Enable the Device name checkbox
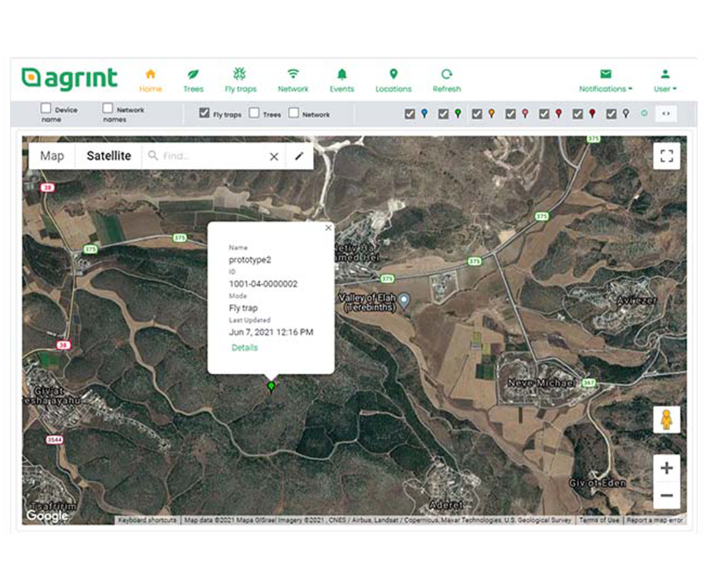The width and height of the screenshot is (706, 588). (x=45, y=108)
